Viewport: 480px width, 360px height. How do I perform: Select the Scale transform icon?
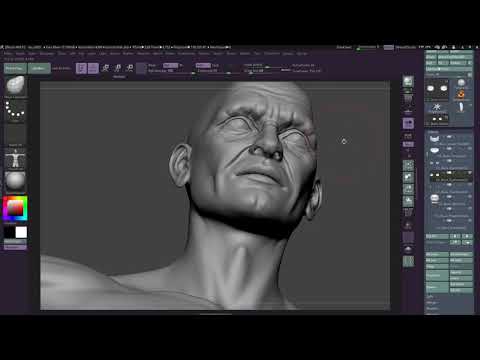tap(117, 68)
